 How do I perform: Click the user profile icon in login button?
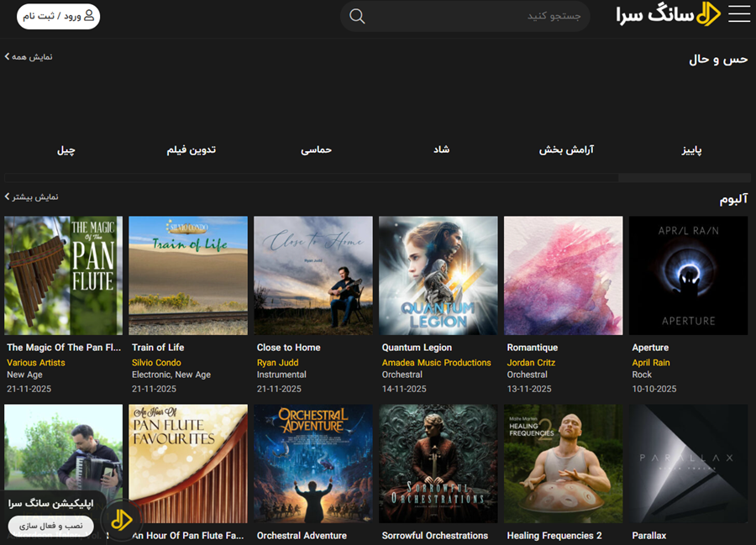point(89,15)
